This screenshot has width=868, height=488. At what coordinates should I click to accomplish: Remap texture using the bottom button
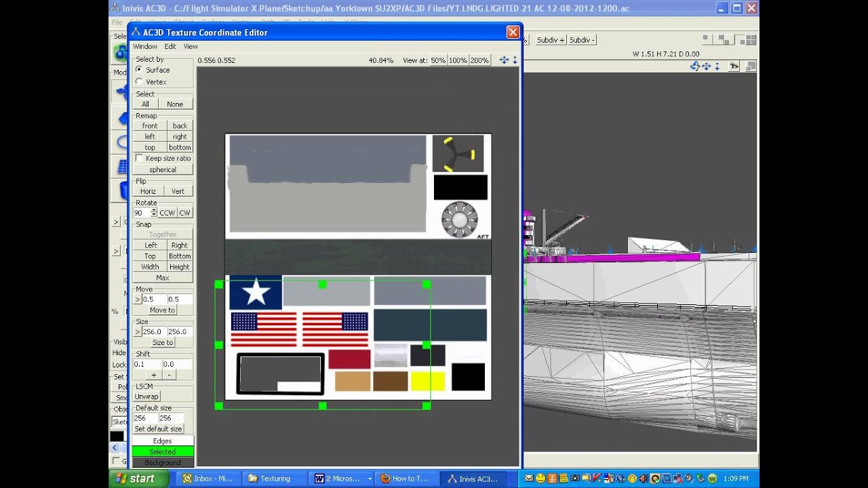[x=180, y=148]
